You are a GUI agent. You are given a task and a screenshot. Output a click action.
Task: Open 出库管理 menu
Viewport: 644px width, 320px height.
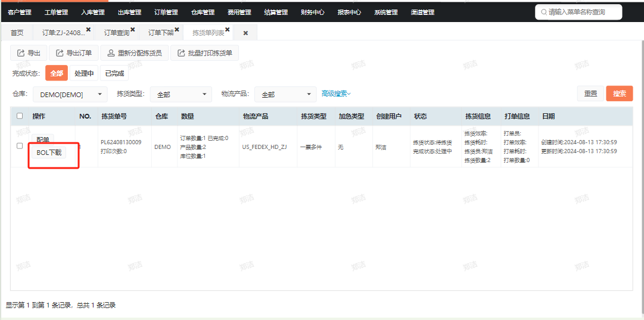click(129, 13)
